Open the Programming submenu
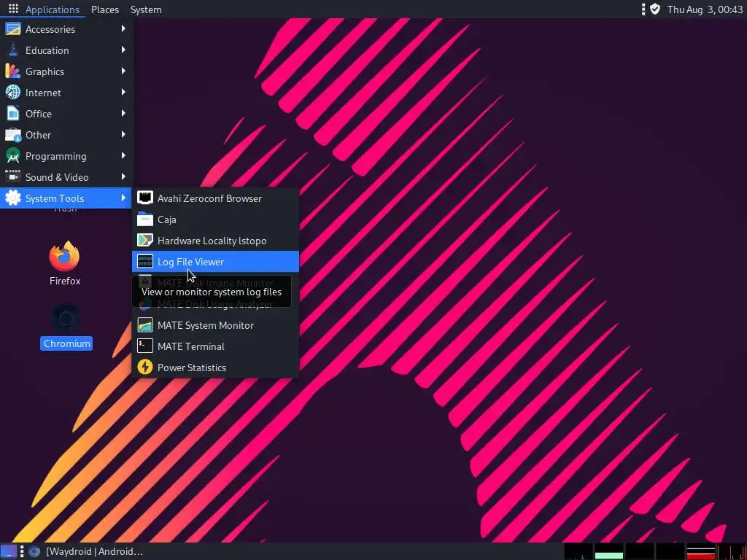 pos(66,156)
